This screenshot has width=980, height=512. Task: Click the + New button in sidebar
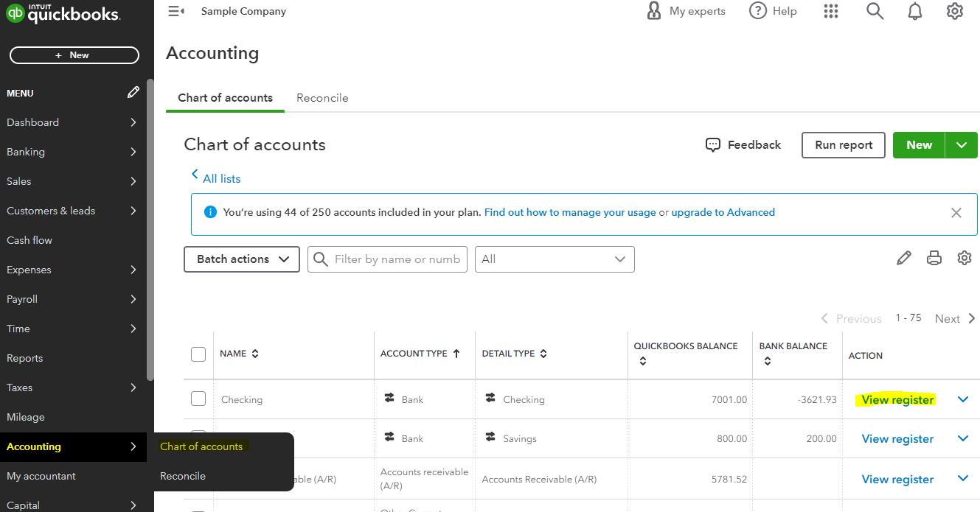coord(74,55)
